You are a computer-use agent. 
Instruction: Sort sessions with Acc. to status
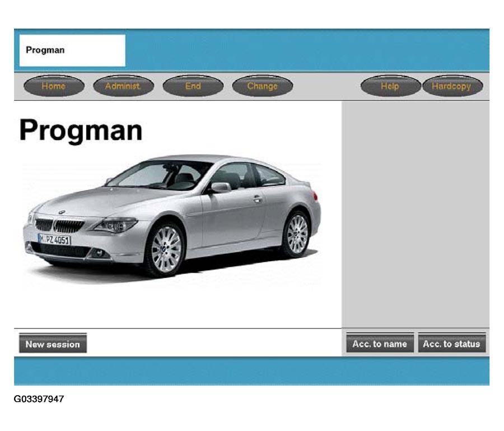[x=451, y=344]
